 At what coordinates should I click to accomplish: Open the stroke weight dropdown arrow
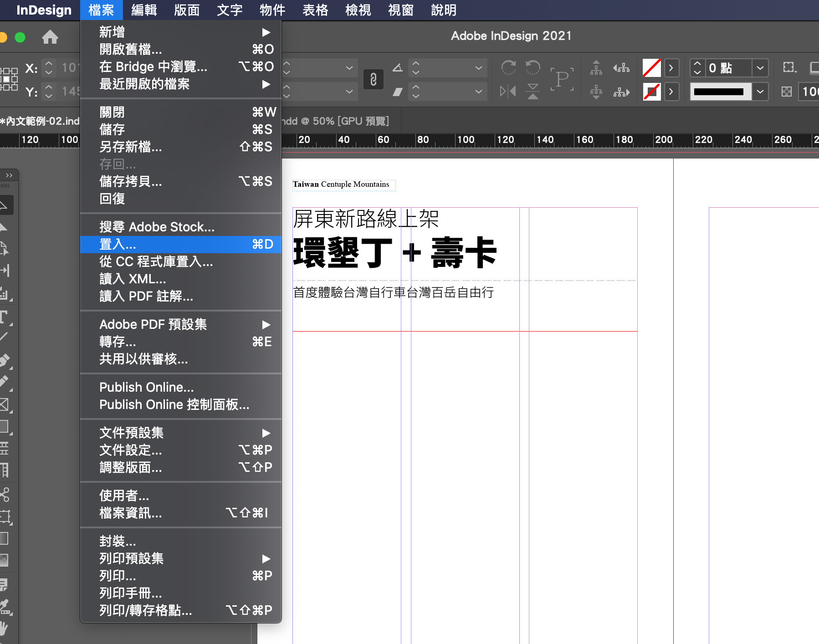tap(760, 68)
